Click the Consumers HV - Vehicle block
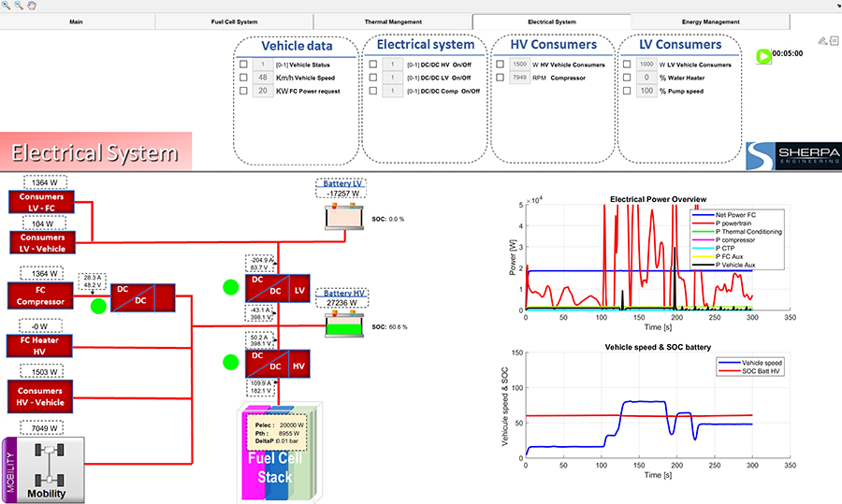Screen dimensions: 842x504 click(x=40, y=396)
